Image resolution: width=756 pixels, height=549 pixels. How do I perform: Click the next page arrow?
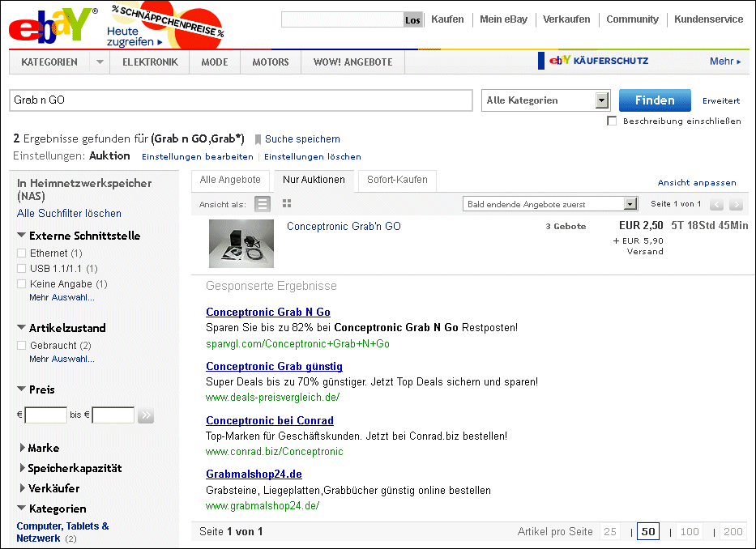(x=736, y=204)
